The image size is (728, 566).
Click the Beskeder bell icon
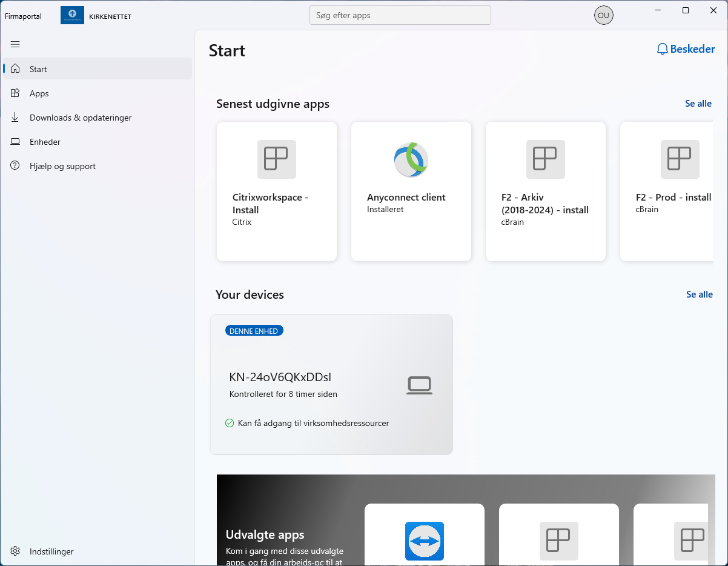coord(663,49)
